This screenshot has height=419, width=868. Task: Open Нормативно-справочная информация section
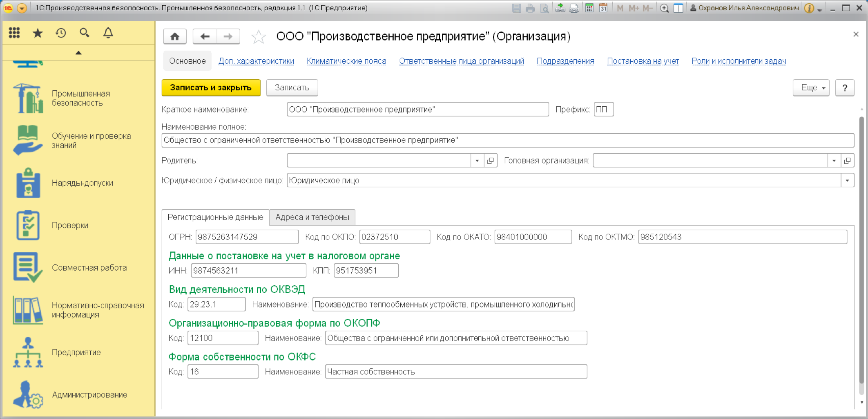click(78, 310)
